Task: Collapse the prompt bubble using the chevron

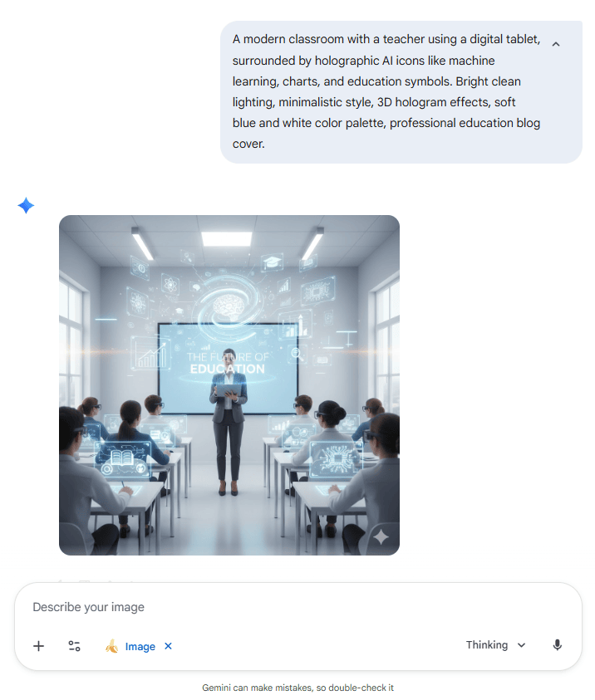Action: [x=556, y=44]
